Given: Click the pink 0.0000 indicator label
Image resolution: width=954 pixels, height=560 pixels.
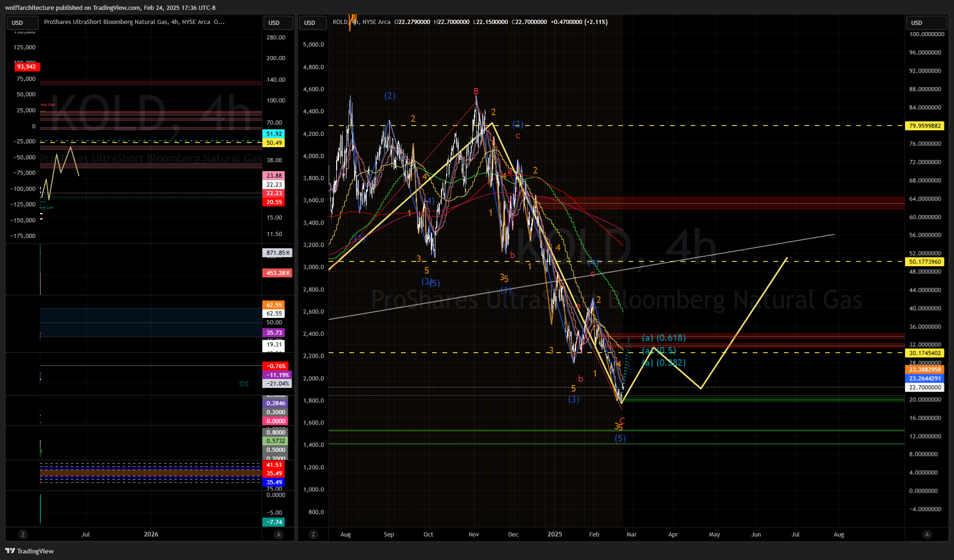Looking at the screenshot, I should (276, 421).
